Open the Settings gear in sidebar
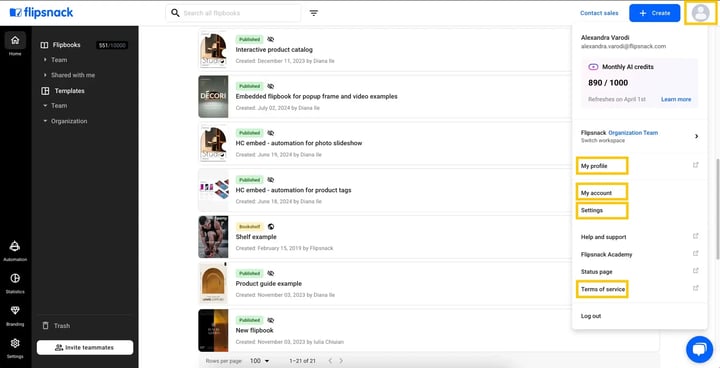The width and height of the screenshot is (720, 368). coord(15,343)
